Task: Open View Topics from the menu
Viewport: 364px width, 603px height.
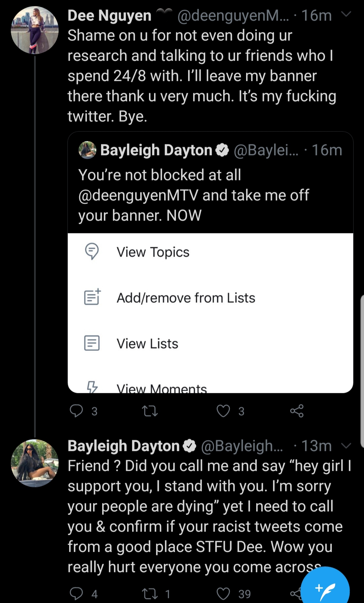Action: 210,252
